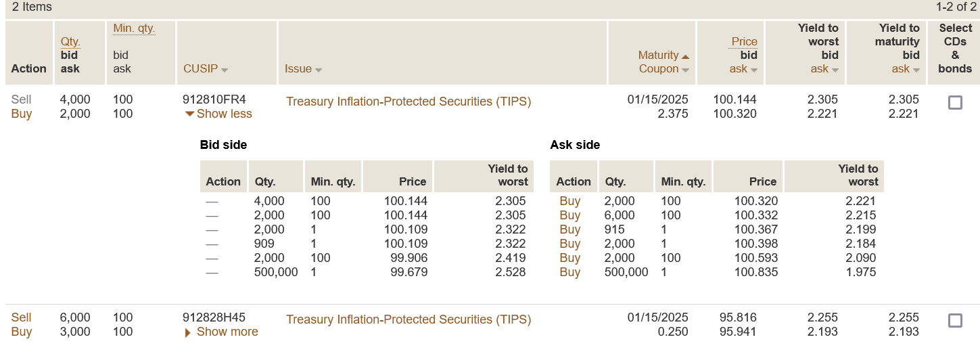The width and height of the screenshot is (980, 352).
Task: Select the checkbox for CUSIP 912810FR4
Action: point(955,103)
